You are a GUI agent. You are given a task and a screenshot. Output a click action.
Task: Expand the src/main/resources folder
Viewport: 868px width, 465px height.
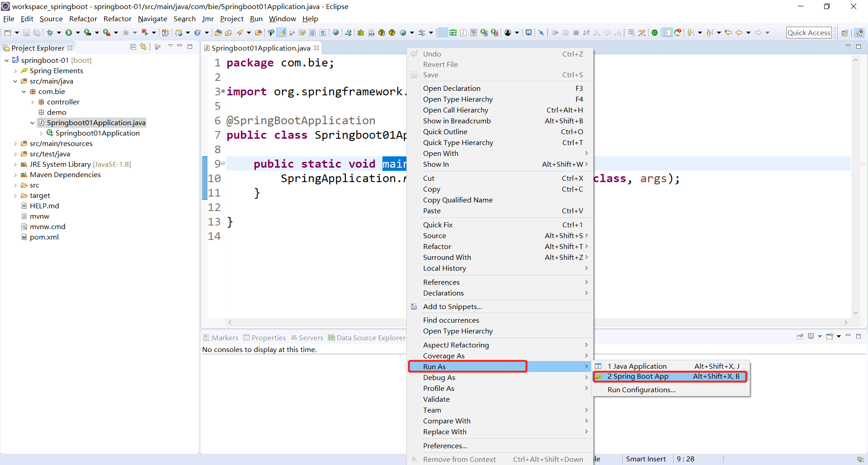pos(15,144)
